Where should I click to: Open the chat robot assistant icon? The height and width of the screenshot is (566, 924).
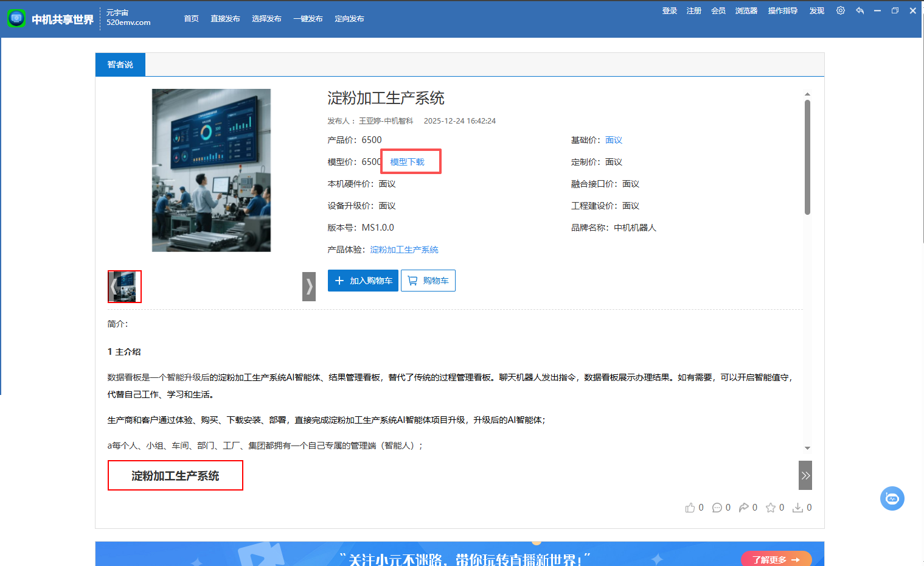coord(892,498)
